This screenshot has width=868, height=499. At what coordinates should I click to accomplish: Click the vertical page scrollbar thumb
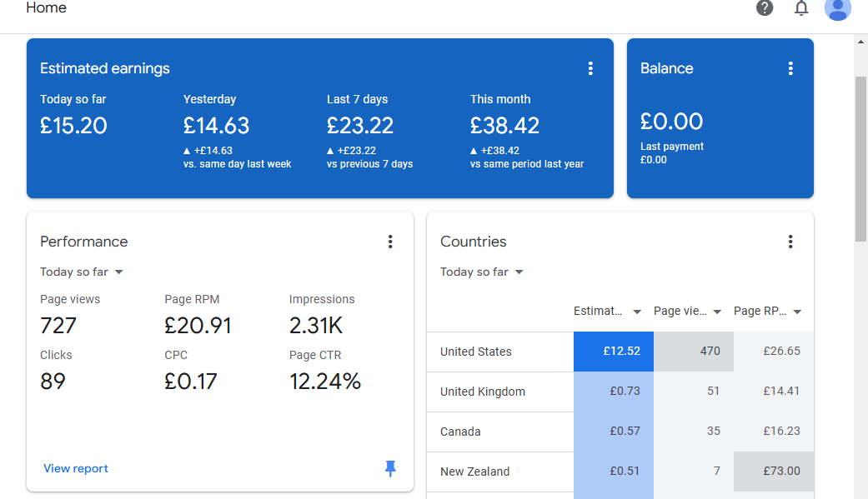(x=860, y=158)
